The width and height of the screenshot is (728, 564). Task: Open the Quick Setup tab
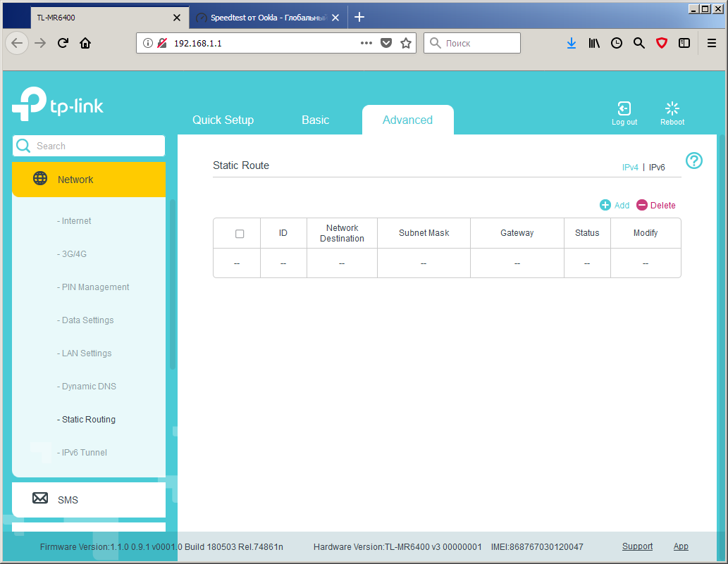223,120
